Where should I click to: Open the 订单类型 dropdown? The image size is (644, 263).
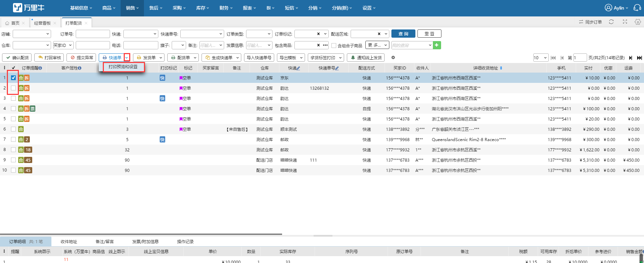259,34
